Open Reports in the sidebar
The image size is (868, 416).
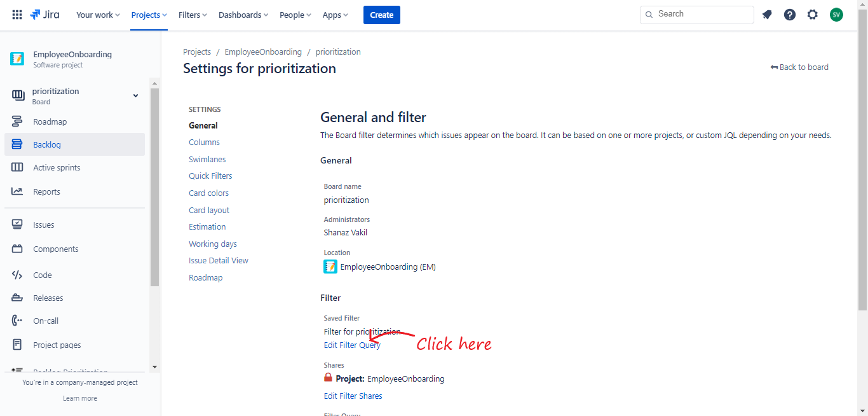46,191
